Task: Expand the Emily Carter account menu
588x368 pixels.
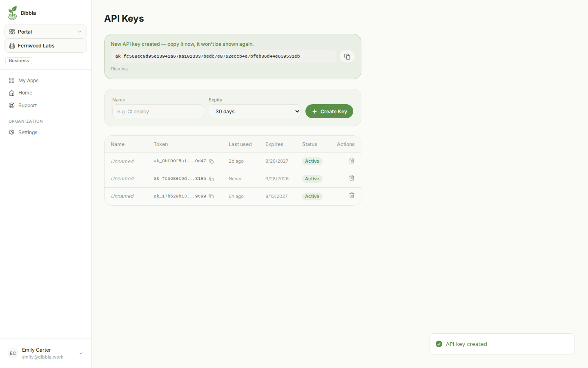Action: 46,353
